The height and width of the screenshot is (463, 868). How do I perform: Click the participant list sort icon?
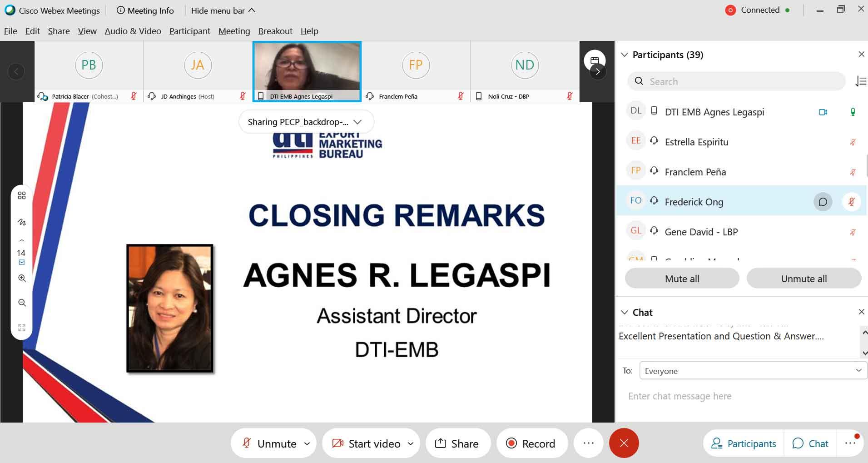tap(861, 81)
